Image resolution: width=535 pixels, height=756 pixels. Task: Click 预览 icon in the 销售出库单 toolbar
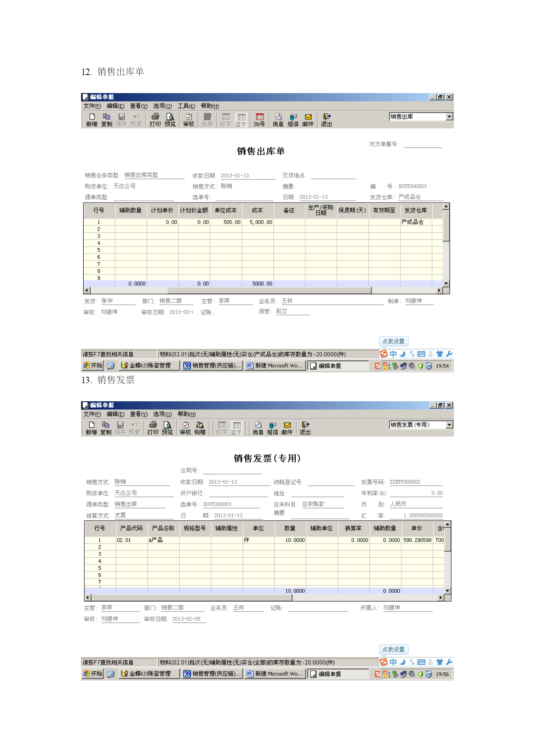[170, 120]
